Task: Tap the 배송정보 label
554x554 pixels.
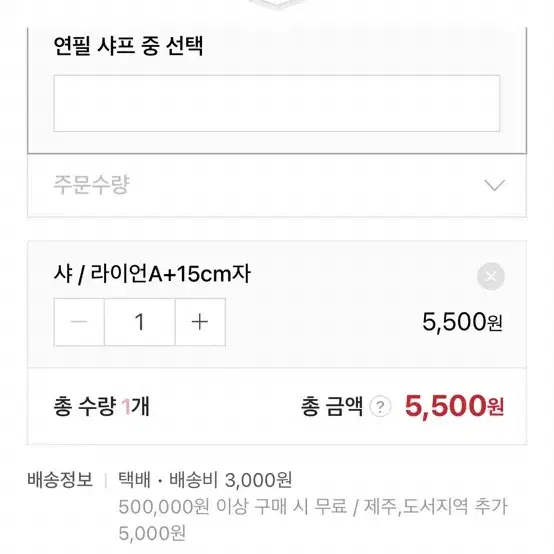Action: [x=60, y=479]
